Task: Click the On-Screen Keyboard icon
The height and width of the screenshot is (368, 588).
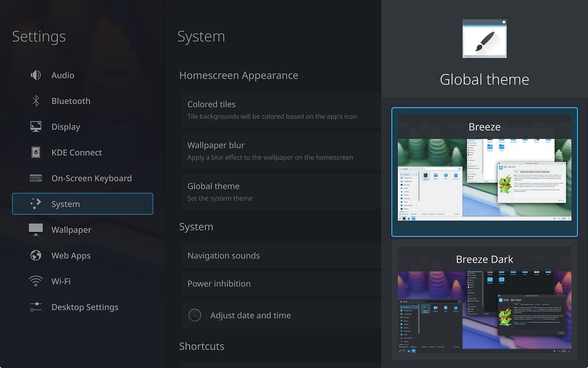Action: click(x=36, y=178)
